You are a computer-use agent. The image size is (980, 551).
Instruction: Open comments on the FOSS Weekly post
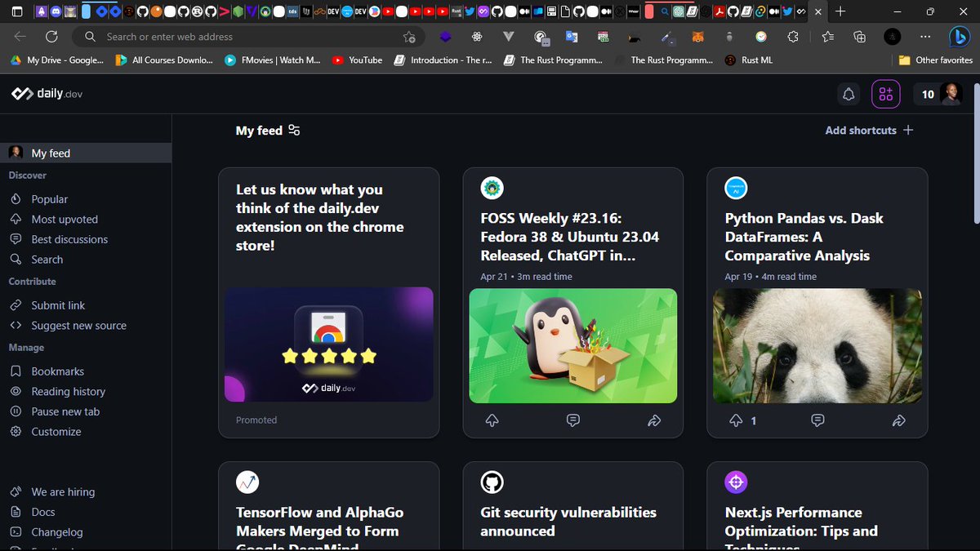click(x=573, y=420)
